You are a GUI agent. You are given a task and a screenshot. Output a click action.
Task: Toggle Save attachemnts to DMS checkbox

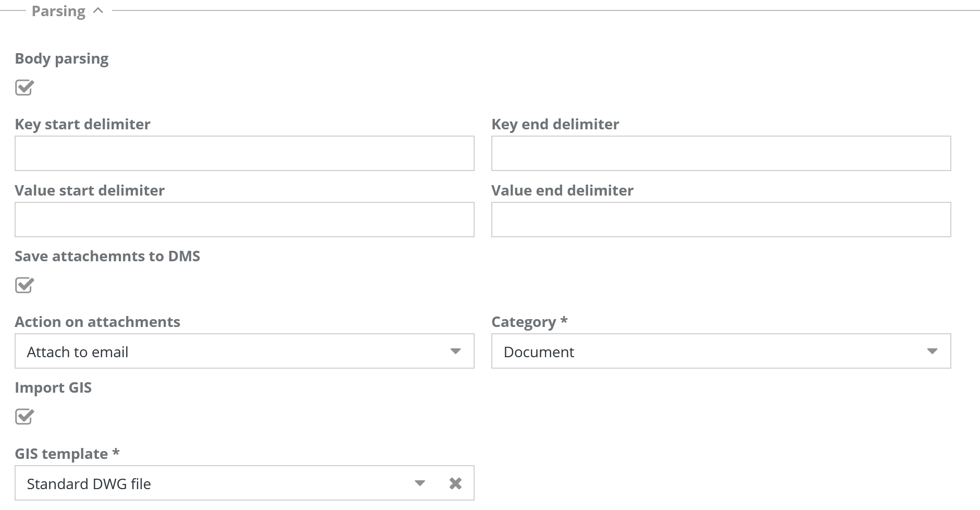[x=24, y=285]
